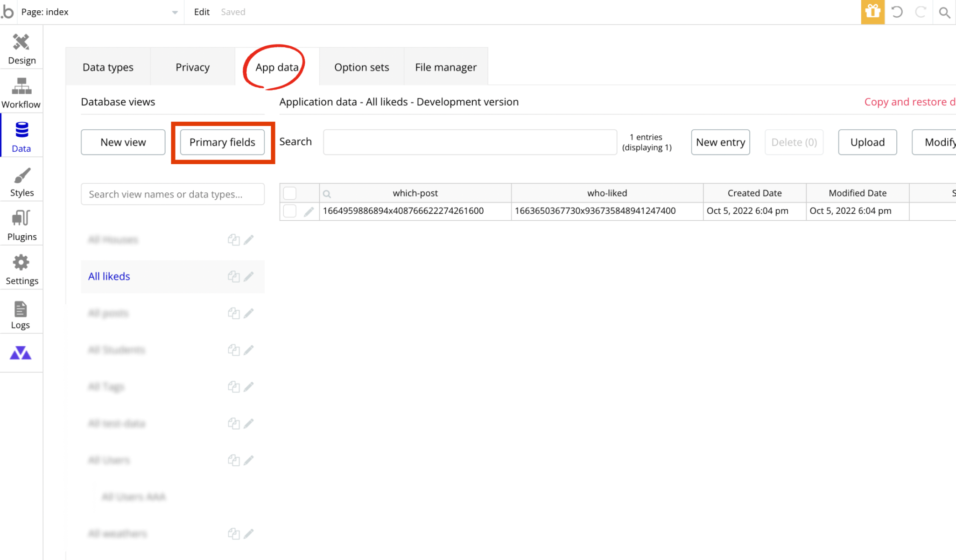The image size is (956, 560).
Task: Switch to the Option sets tab
Action: [361, 67]
